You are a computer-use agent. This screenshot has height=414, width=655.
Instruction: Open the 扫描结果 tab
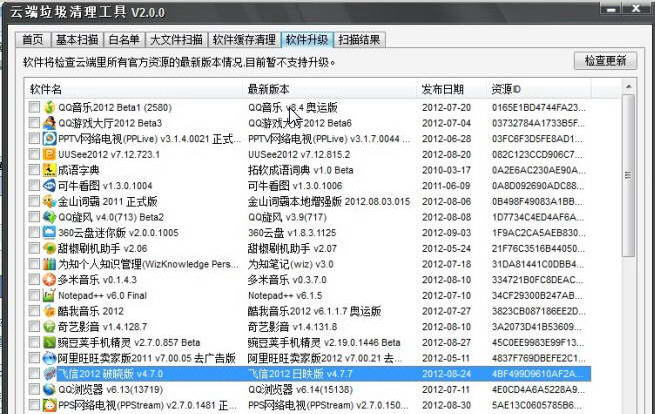(359, 40)
